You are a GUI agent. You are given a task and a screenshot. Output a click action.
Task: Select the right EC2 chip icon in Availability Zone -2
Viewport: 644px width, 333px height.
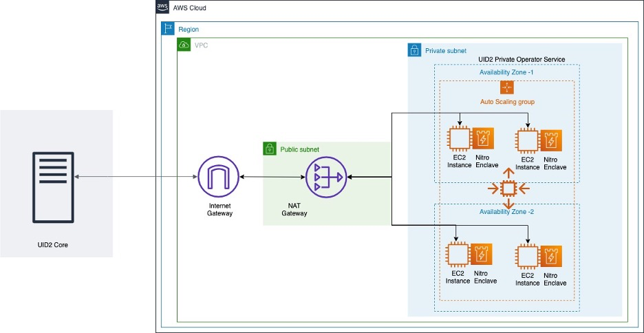[528, 257]
